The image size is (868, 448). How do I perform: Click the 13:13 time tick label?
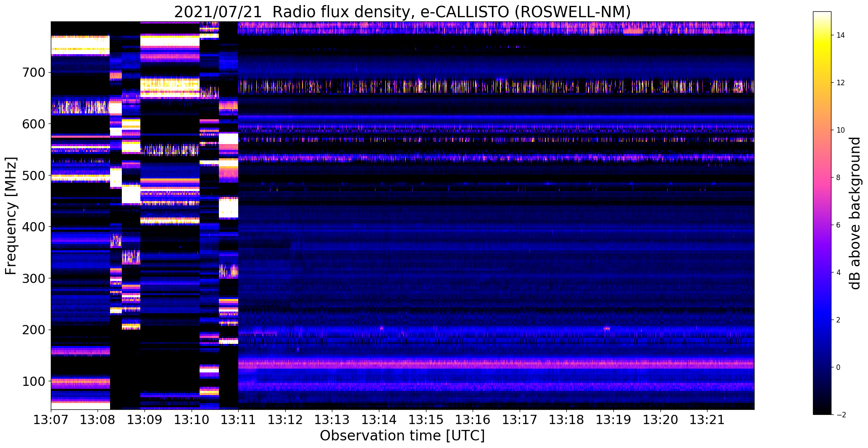[332, 420]
